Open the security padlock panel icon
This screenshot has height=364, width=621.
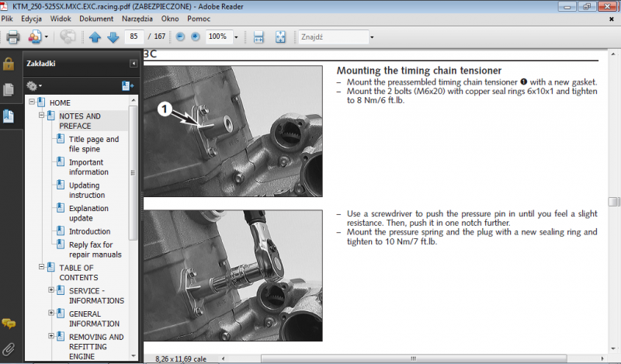coord(9,64)
